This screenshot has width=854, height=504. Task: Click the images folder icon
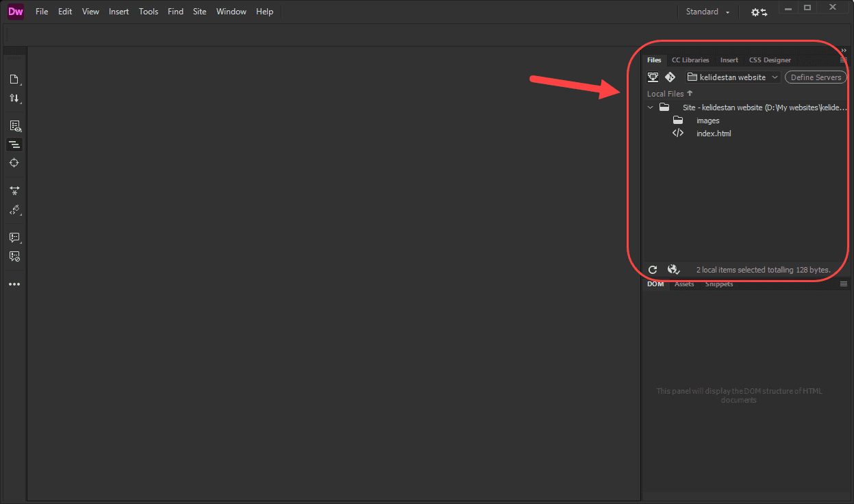[x=678, y=121]
